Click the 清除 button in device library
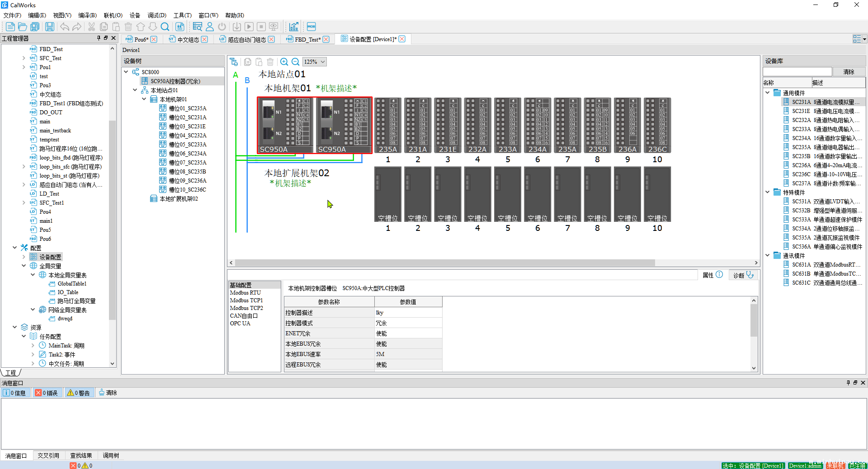Image resolution: width=868 pixels, height=469 pixels. (849, 72)
